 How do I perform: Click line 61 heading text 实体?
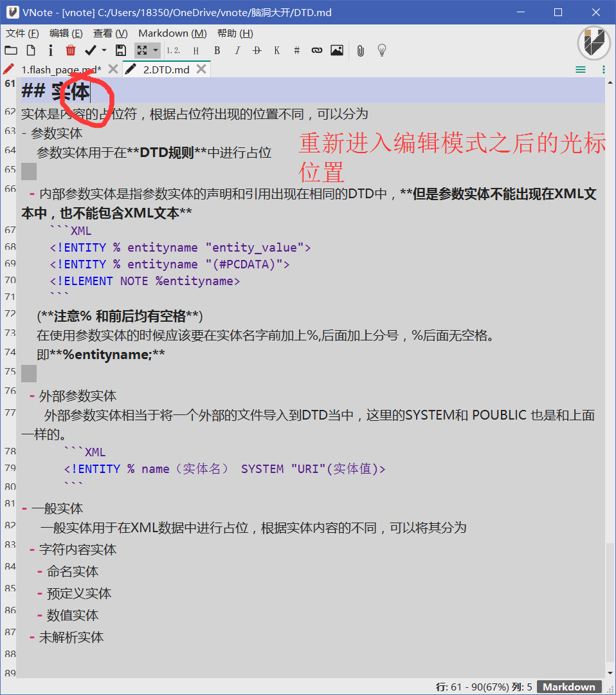pyautogui.click(x=71, y=91)
